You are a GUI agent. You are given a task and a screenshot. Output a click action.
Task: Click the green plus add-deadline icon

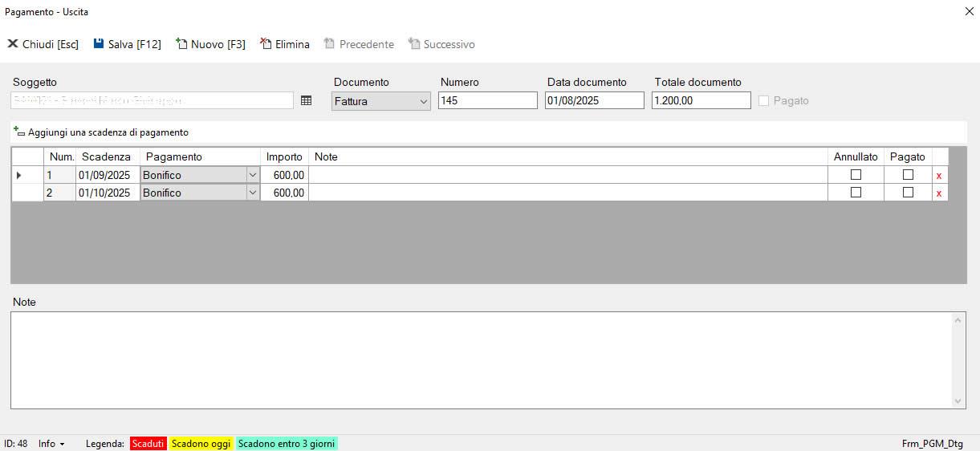19,132
